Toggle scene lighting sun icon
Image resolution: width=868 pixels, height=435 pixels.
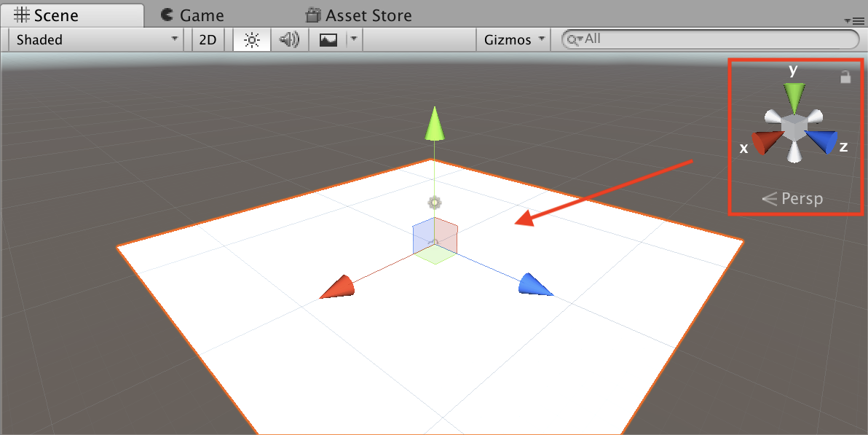(x=252, y=40)
